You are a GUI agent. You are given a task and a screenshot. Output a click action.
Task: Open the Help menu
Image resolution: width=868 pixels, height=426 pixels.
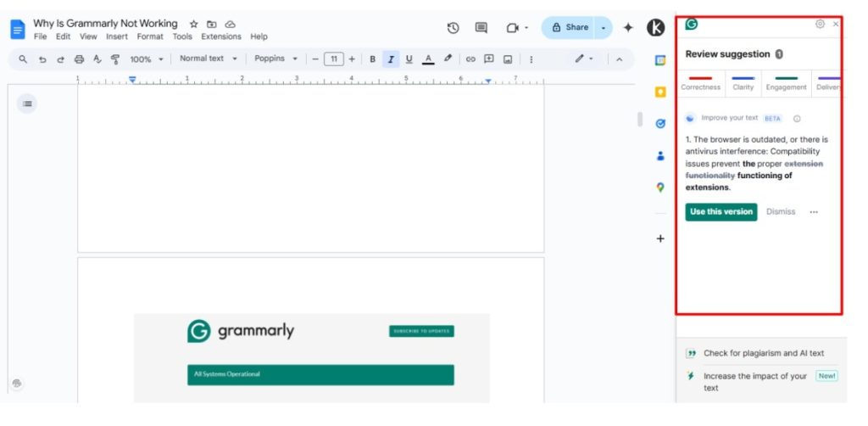coord(259,36)
